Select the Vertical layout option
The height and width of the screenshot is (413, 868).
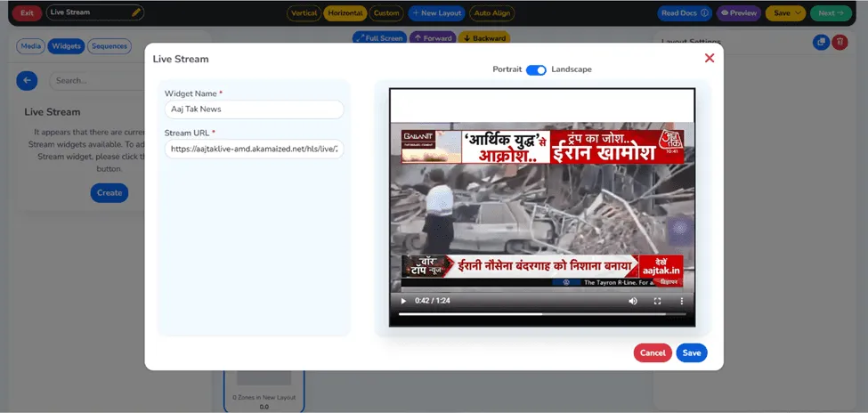click(304, 13)
